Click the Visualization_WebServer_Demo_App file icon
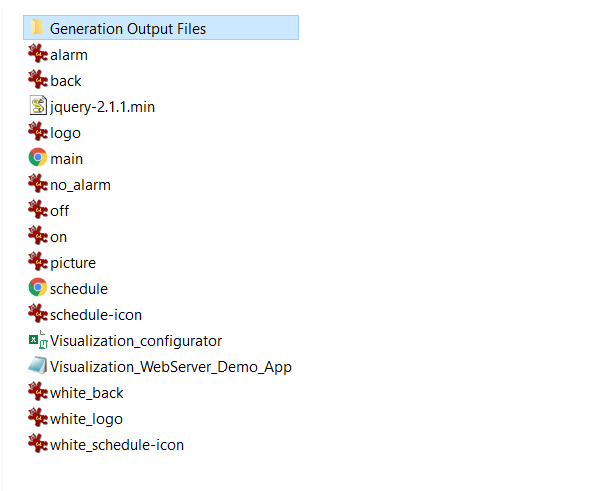593x491 pixels. pos(38,365)
